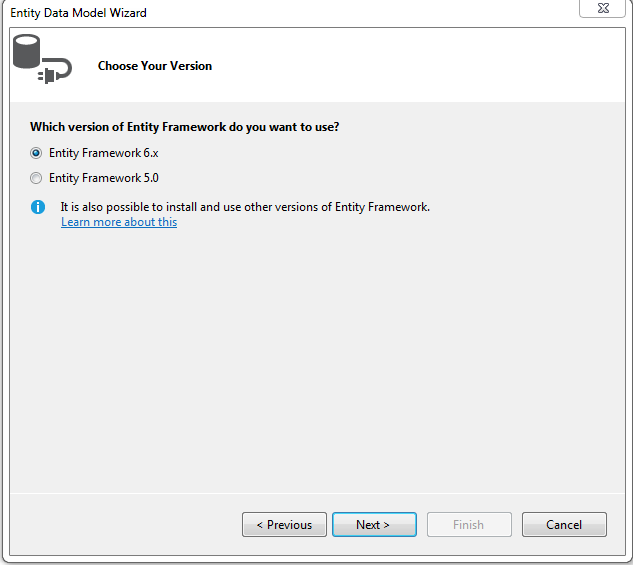Open the Learn more about this link
The image size is (633, 565).
point(119,222)
